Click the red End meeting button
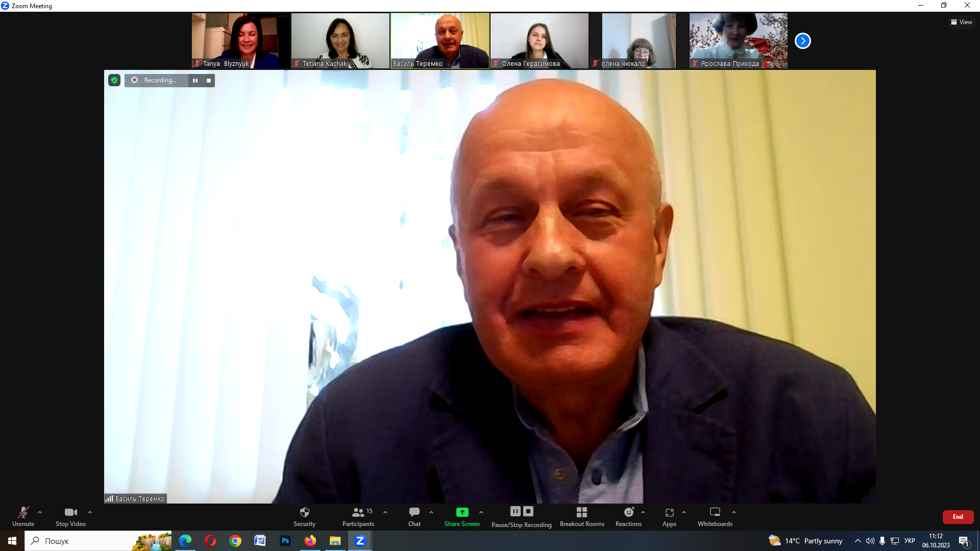980x551 pixels. pyautogui.click(x=958, y=517)
